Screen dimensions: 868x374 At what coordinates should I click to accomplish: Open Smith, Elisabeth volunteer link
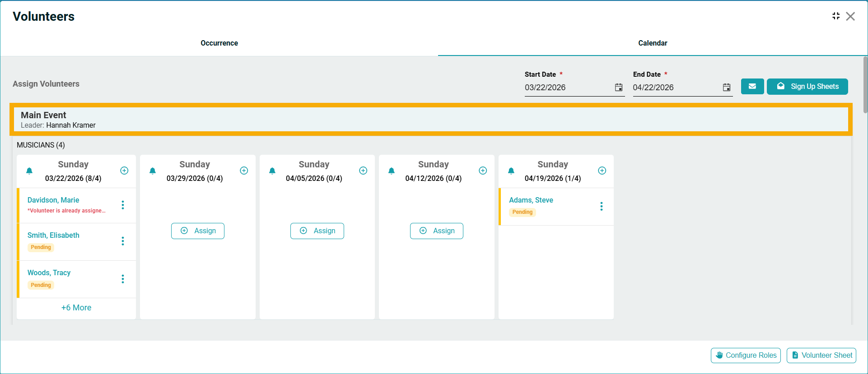[53, 235]
